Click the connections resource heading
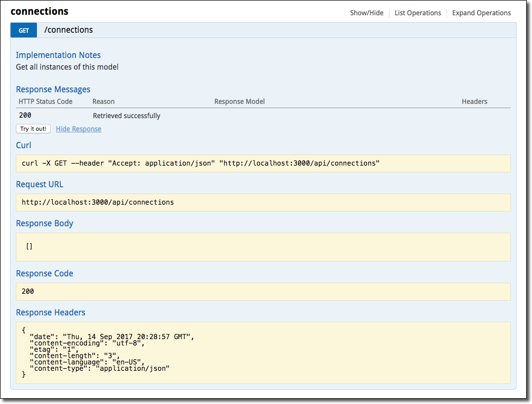Screen dimensions: 532x404 [40, 11]
